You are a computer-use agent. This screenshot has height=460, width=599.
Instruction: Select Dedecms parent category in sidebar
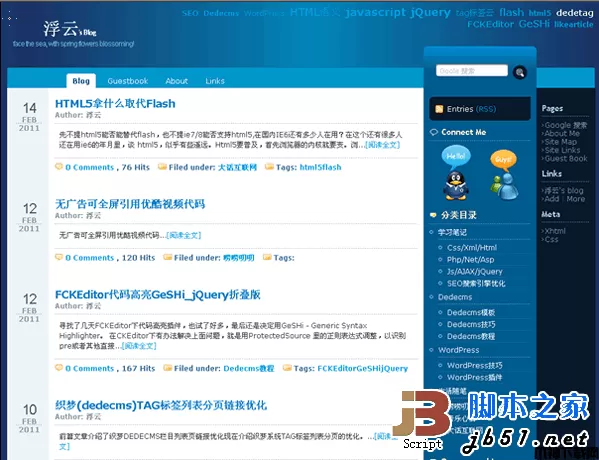point(455,297)
